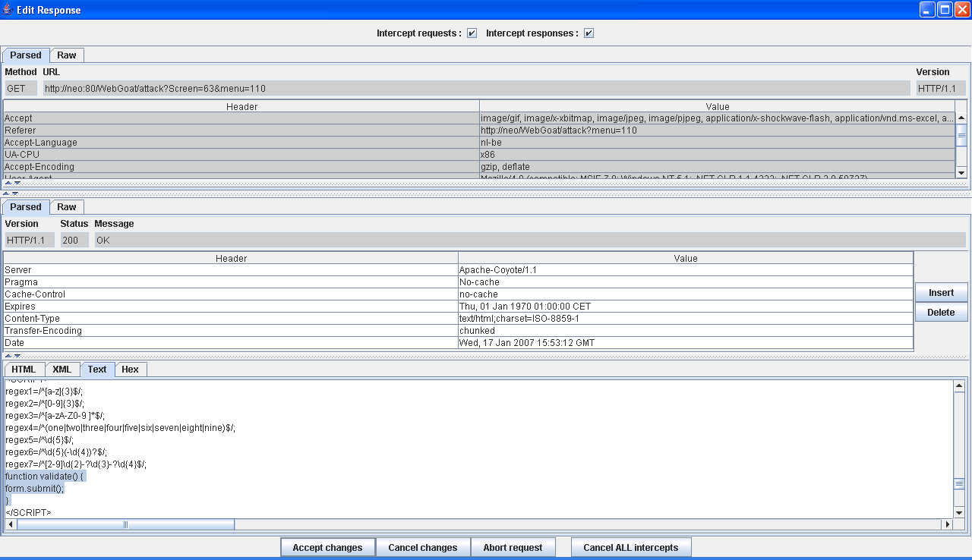Switch to the response Raw tab

[67, 207]
